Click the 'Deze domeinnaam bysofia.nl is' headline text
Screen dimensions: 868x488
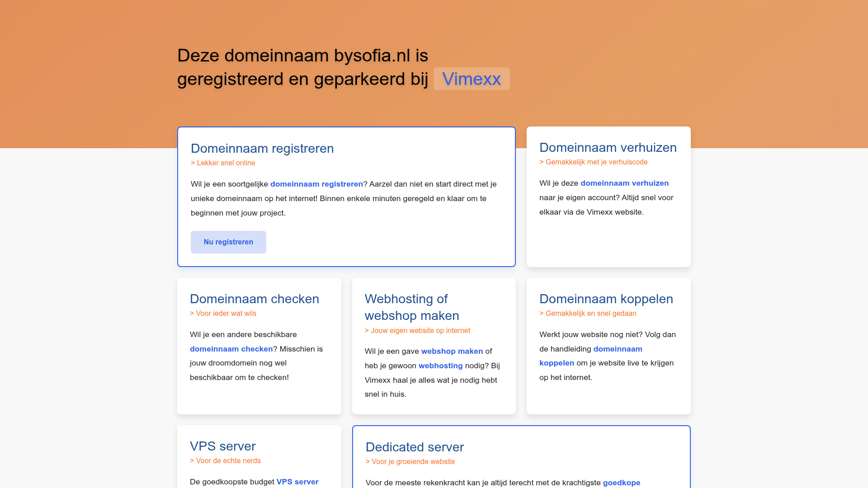coord(302,55)
